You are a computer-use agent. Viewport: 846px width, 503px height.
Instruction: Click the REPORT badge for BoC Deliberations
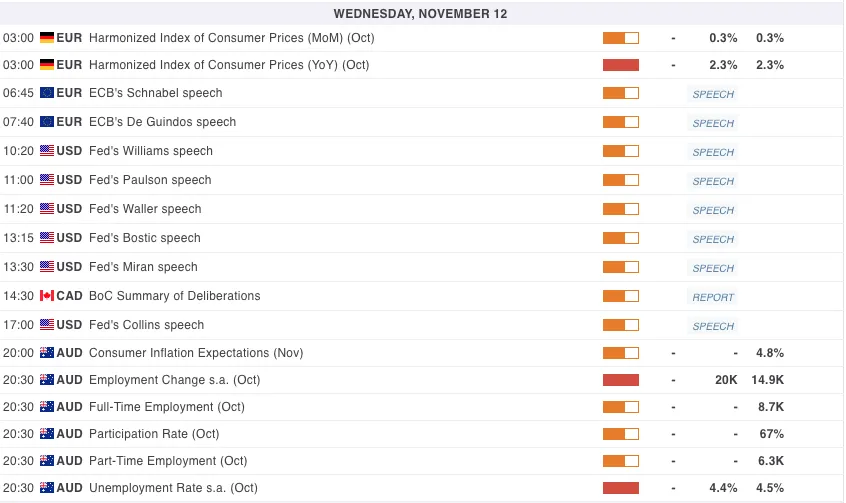(713, 297)
